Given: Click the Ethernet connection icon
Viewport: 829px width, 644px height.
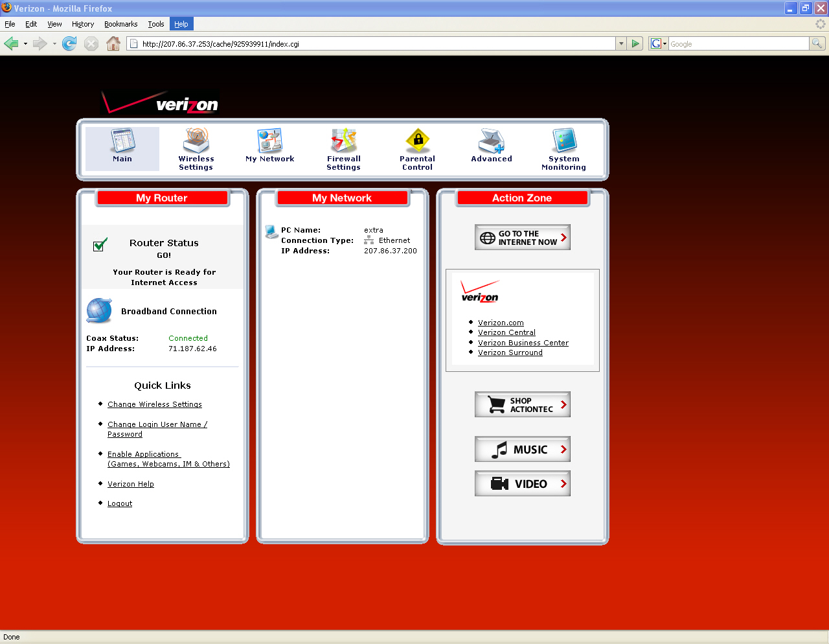Looking at the screenshot, I should click(x=369, y=240).
